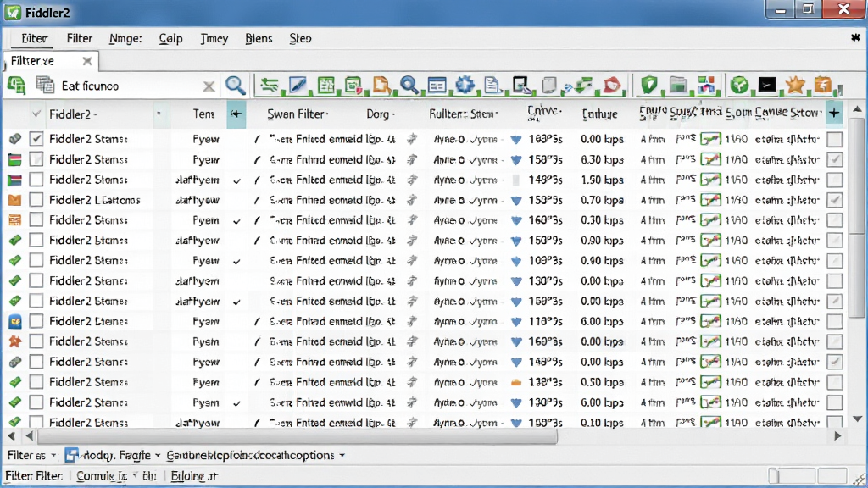
Task: Click the blue heart icon in the 0.90 kips row
Action: click(516, 241)
